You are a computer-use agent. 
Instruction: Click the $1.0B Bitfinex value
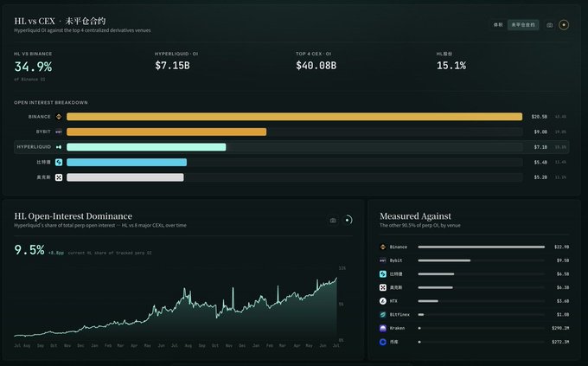click(x=563, y=315)
